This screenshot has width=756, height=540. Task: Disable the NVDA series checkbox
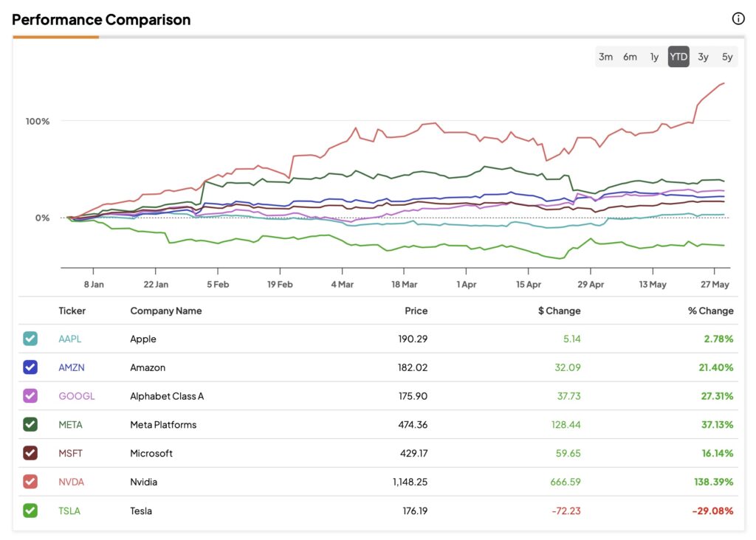(30, 482)
